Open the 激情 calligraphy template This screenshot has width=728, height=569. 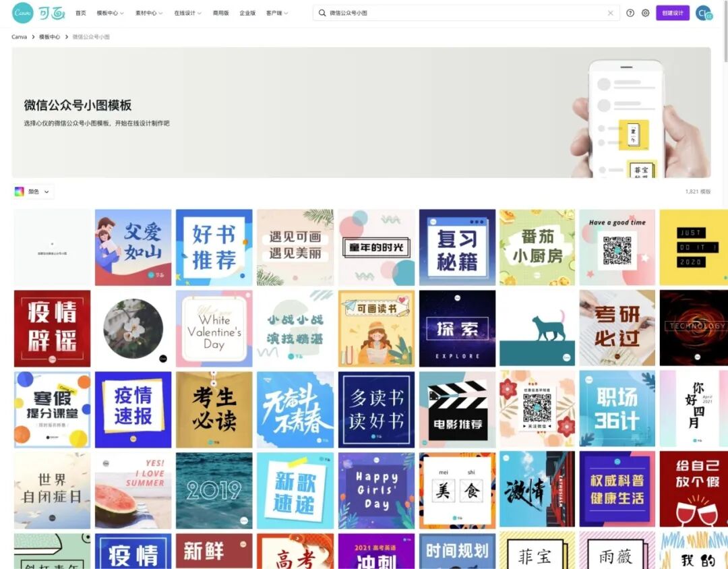click(x=537, y=489)
